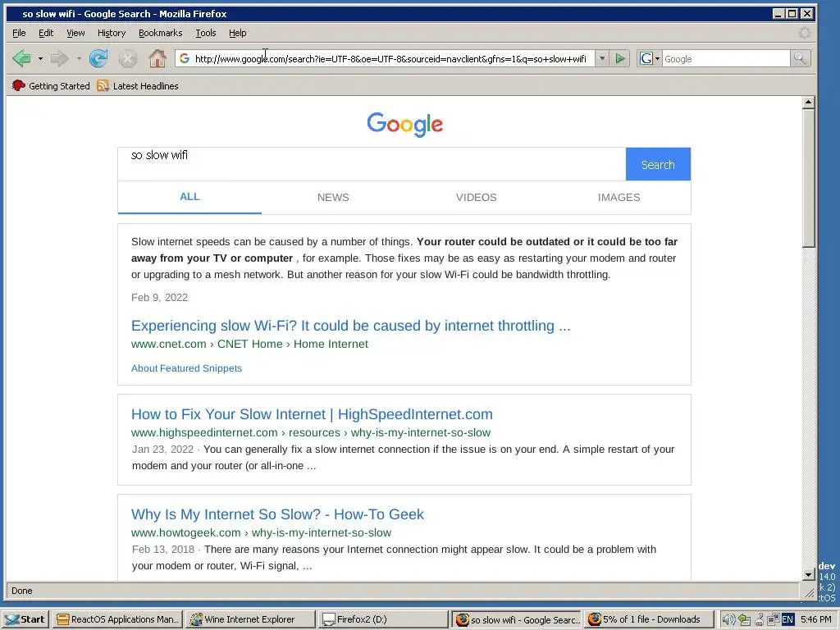Click the green Go arrow button
This screenshot has height=630, width=840.
pyautogui.click(x=620, y=58)
